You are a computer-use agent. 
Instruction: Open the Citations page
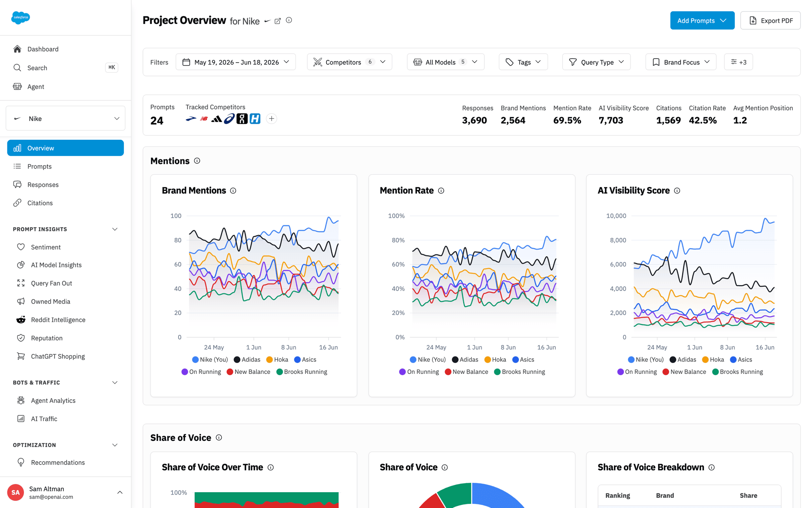pyautogui.click(x=65, y=203)
